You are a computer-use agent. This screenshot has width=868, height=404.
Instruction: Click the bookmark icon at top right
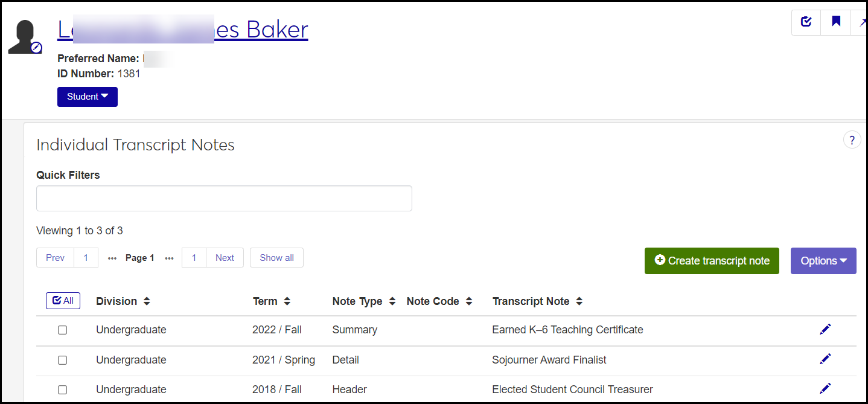tap(836, 22)
